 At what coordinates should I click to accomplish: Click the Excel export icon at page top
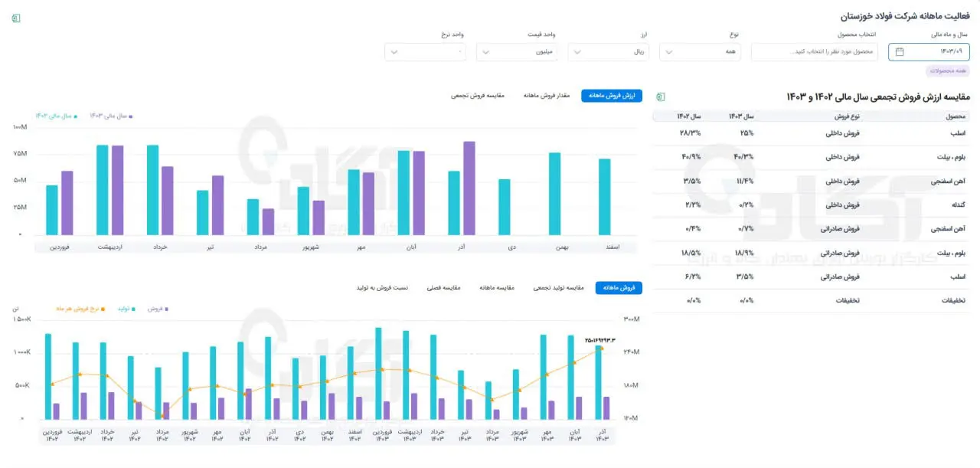point(16,18)
